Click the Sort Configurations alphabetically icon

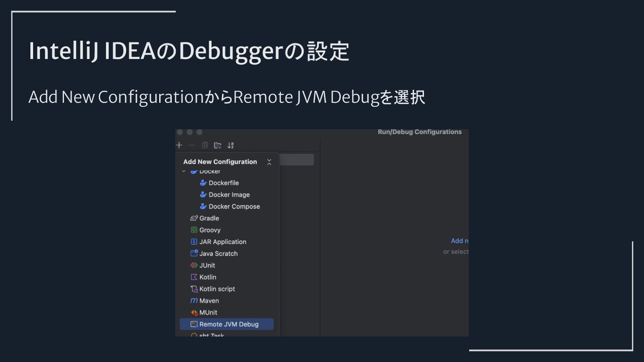231,145
